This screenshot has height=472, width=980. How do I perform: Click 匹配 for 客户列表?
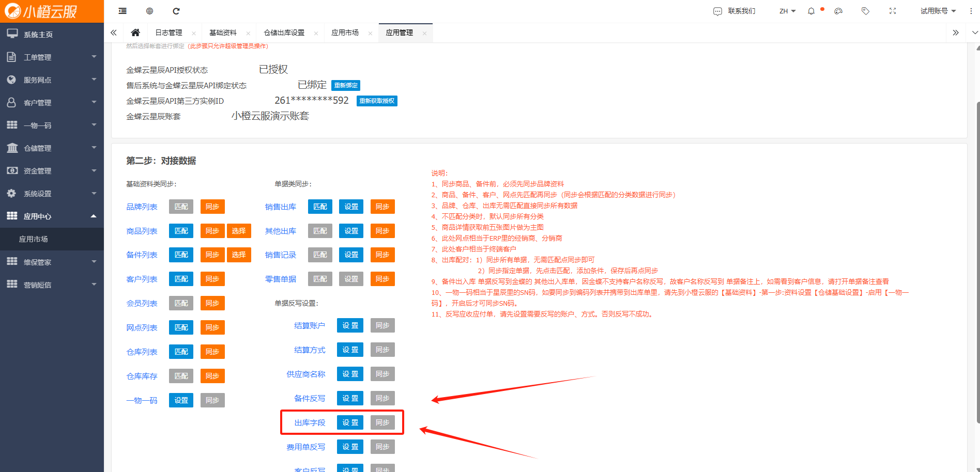pos(181,279)
